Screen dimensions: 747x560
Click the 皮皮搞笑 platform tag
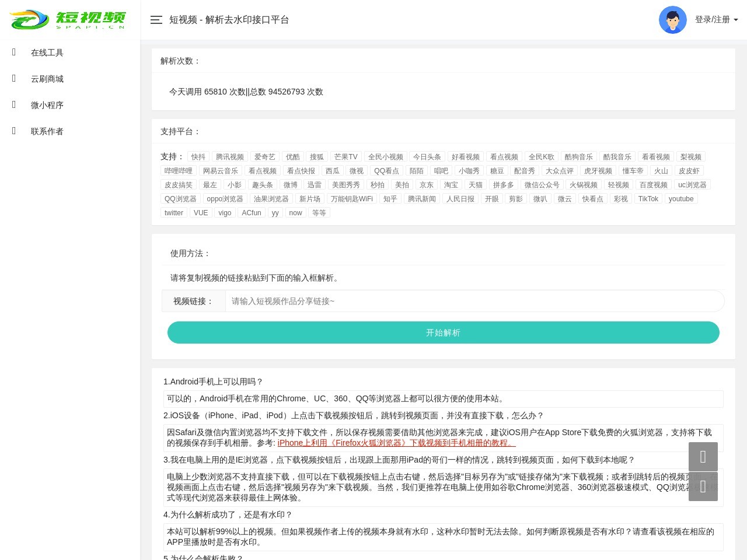pos(179,185)
